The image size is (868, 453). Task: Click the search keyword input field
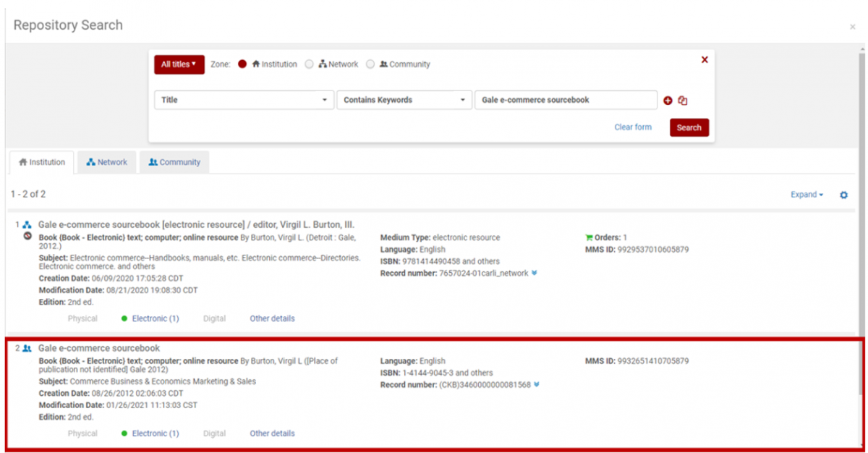pos(564,100)
